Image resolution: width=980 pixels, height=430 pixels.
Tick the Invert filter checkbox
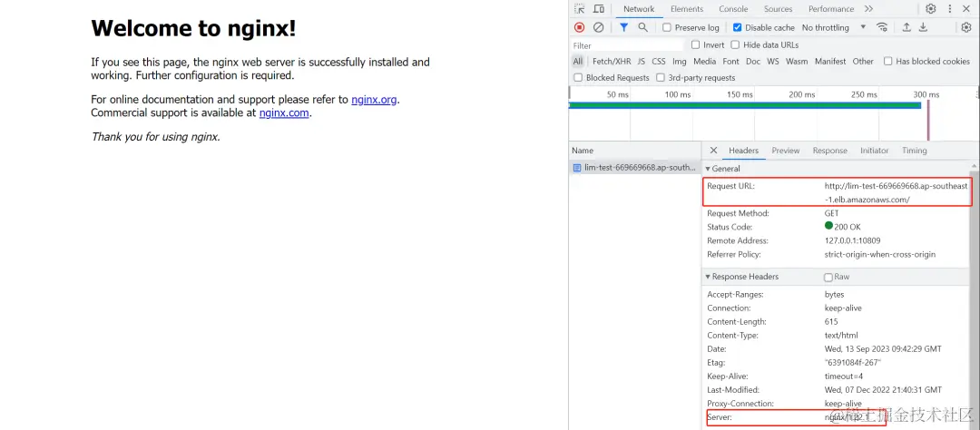pyautogui.click(x=696, y=45)
